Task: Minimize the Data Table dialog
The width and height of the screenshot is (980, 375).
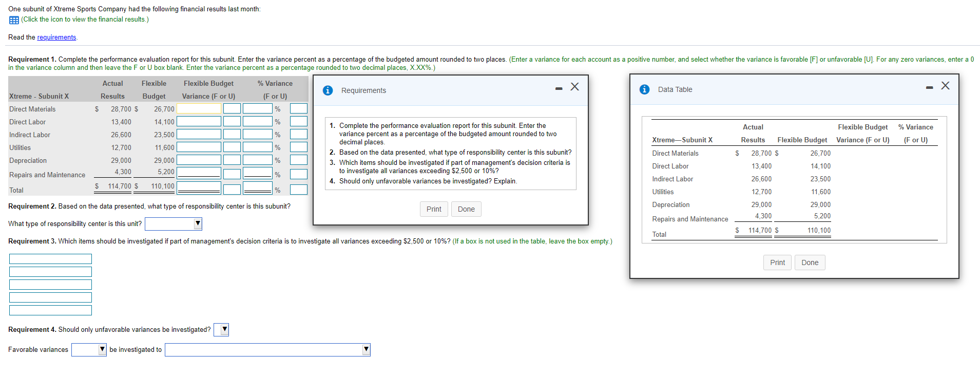Action: [x=929, y=88]
